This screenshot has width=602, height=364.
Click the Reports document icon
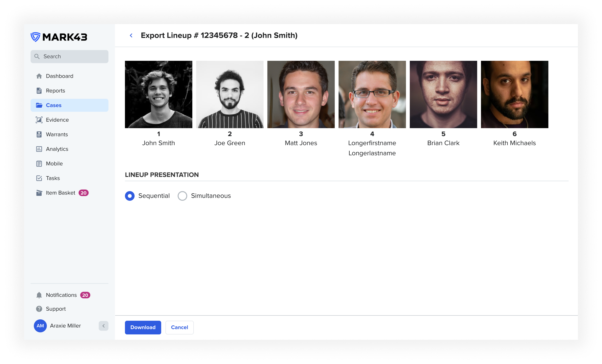coord(39,91)
